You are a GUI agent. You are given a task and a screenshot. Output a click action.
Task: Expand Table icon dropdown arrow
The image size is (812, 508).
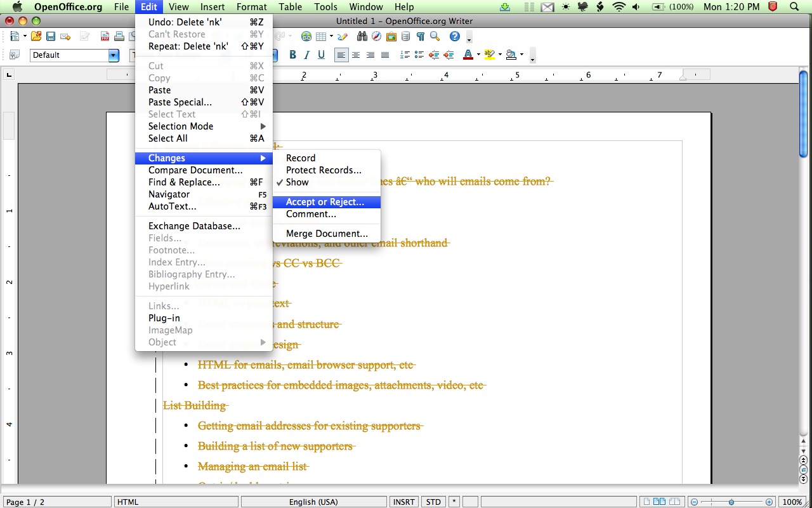[x=331, y=36]
